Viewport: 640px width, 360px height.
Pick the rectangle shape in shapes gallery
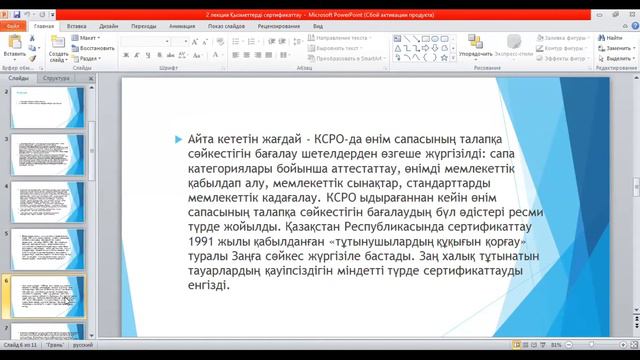pos(425,39)
